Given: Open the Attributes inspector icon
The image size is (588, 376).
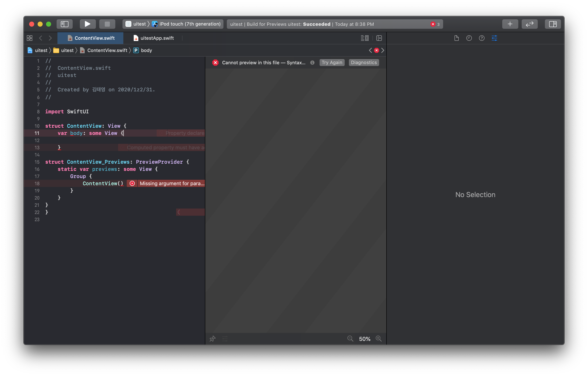Looking at the screenshot, I should point(494,38).
